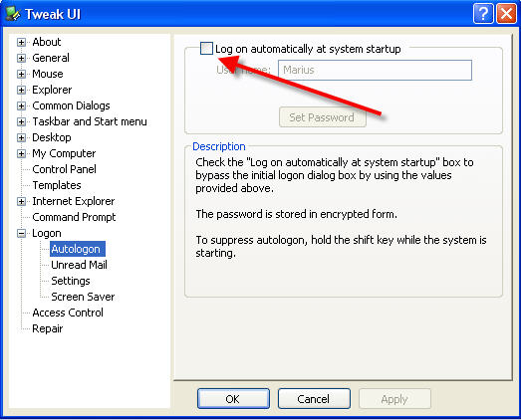
Task: Open the Control Panel tree item
Action: click(64, 169)
